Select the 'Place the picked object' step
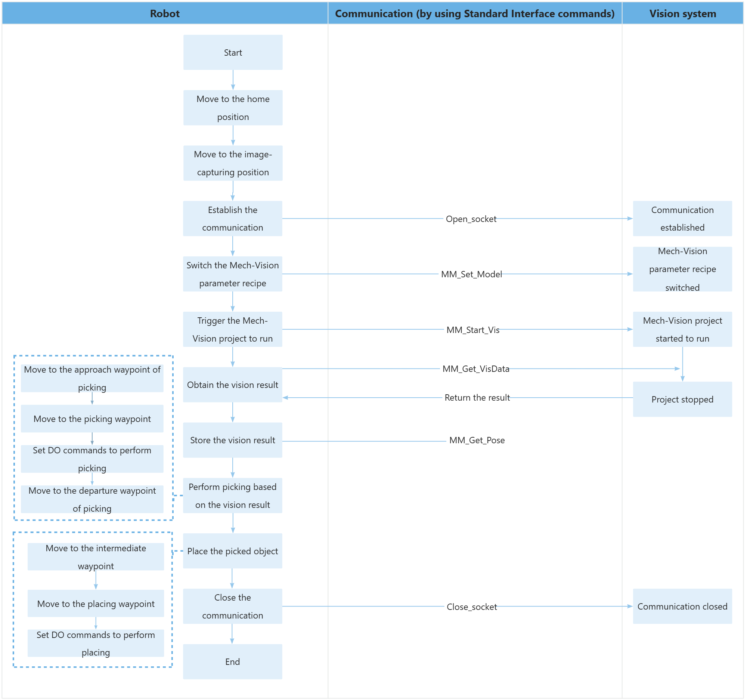This screenshot has width=747, height=700. click(232, 551)
